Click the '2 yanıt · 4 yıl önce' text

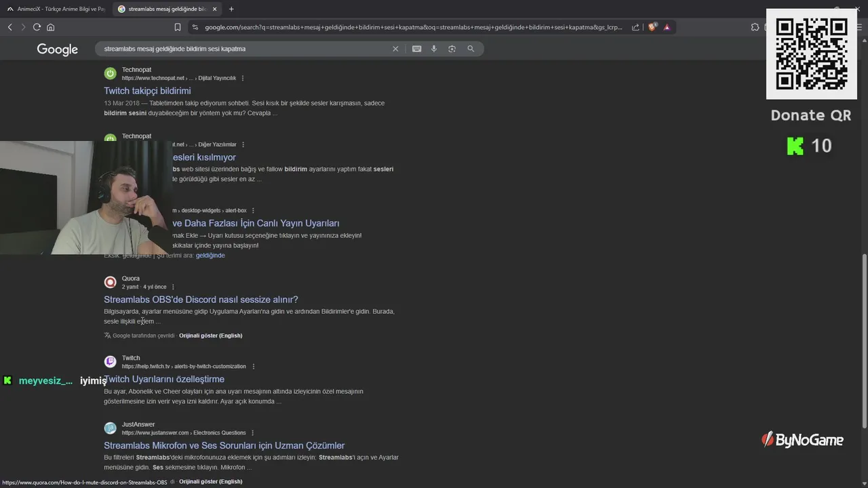[x=144, y=287]
